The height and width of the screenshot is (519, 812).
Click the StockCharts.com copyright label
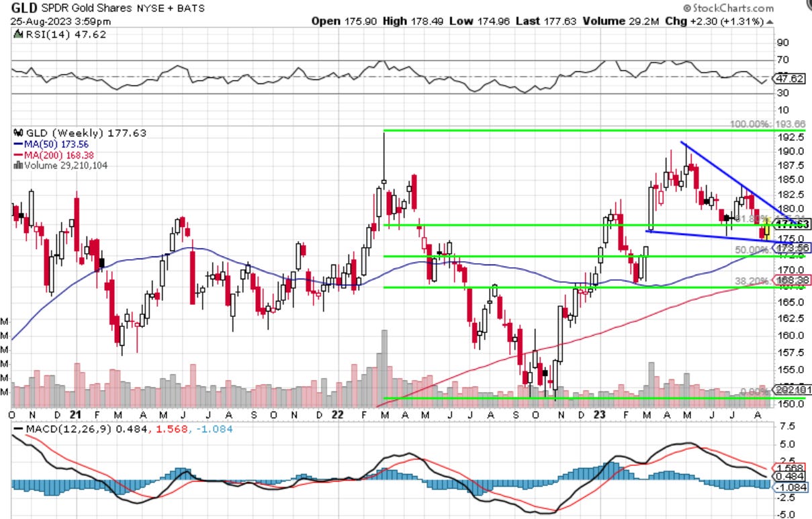tap(728, 9)
